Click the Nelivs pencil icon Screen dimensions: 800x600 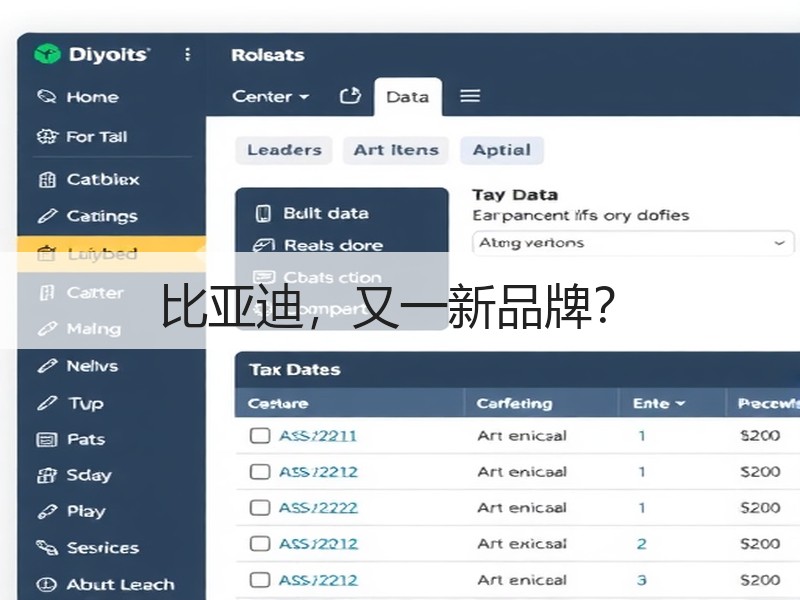(x=47, y=366)
